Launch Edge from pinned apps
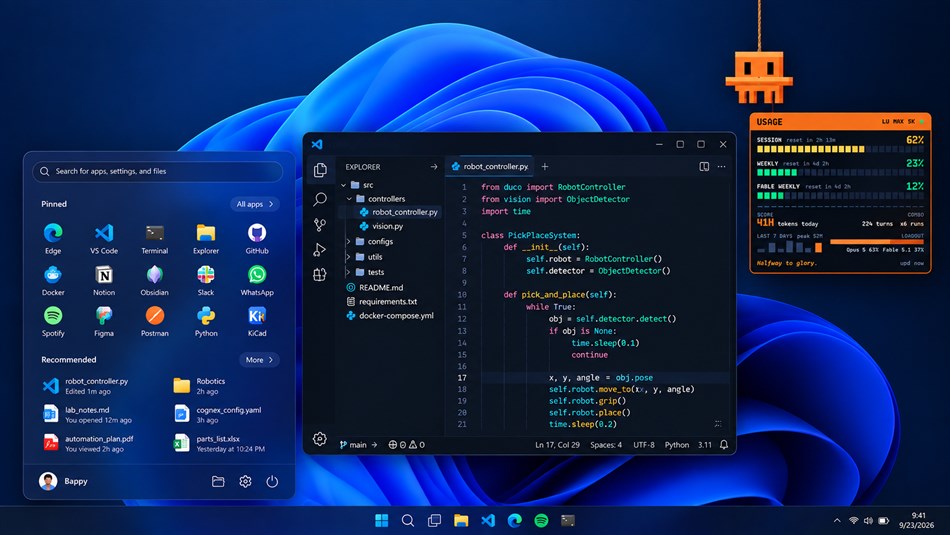Viewport: 950px width, 535px height. [53, 238]
